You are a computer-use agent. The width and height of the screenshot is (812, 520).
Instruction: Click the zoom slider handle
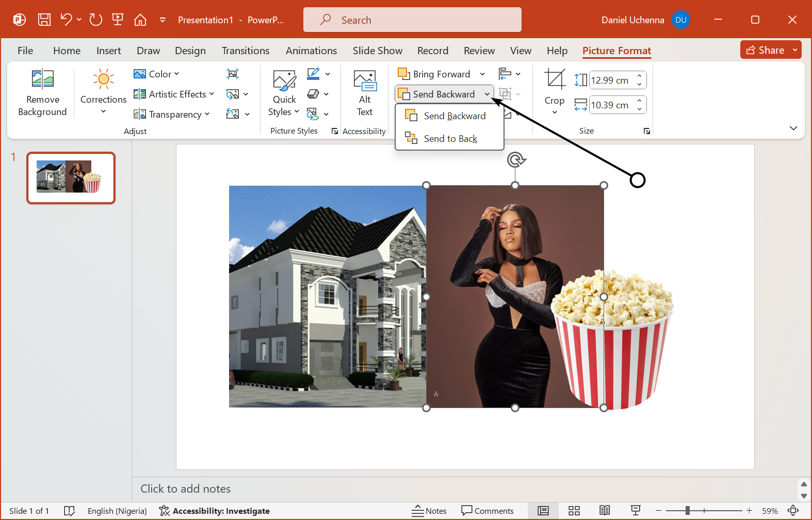[x=687, y=511]
